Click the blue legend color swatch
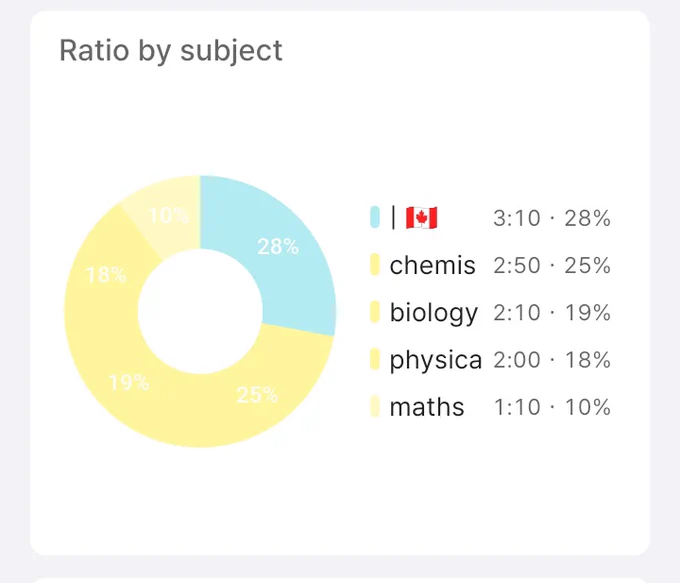The width and height of the screenshot is (680, 583). click(375, 217)
